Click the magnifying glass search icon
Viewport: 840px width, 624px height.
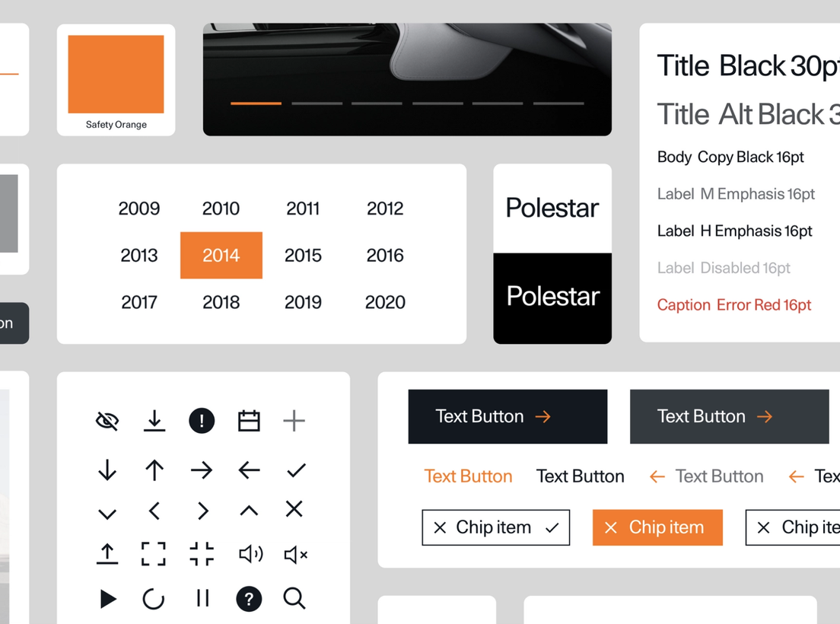pyautogui.click(x=294, y=599)
